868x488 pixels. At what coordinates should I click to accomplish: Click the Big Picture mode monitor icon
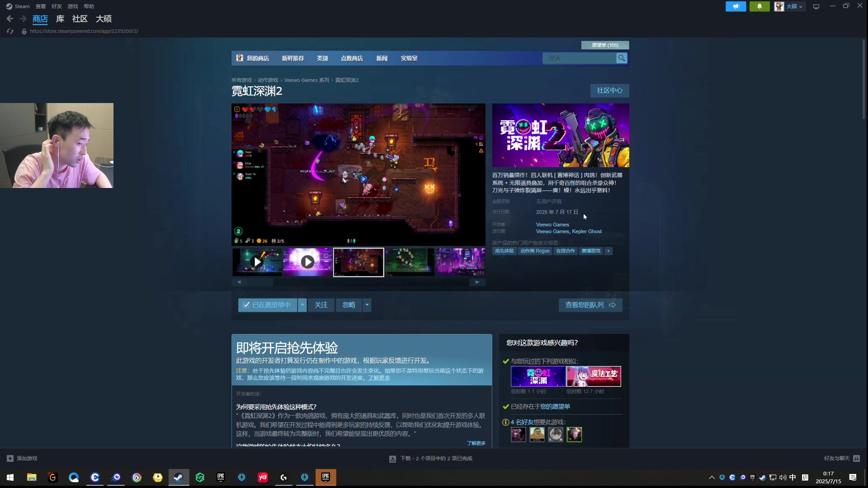point(816,6)
